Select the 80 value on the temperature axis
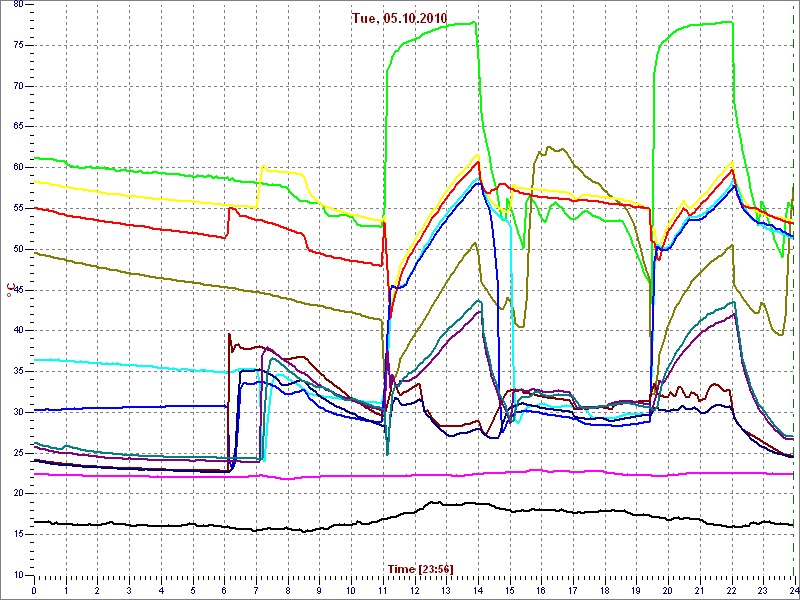 pos(18,5)
